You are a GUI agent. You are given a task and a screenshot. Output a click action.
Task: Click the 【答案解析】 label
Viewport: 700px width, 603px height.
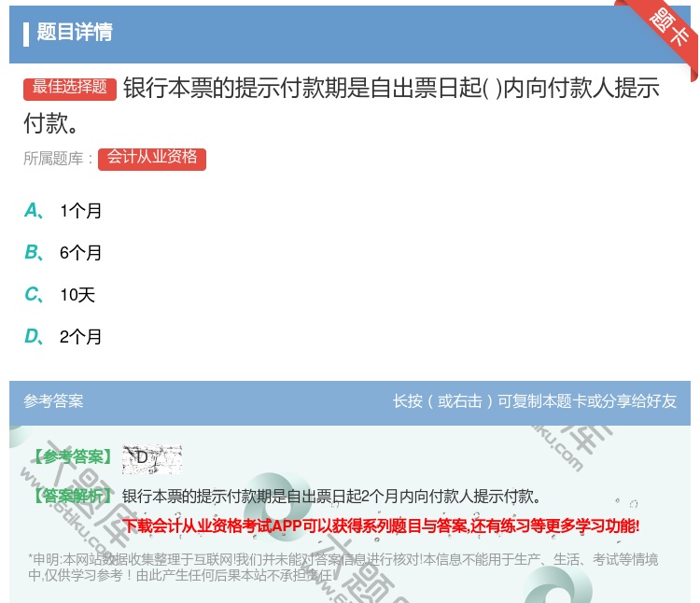73,496
